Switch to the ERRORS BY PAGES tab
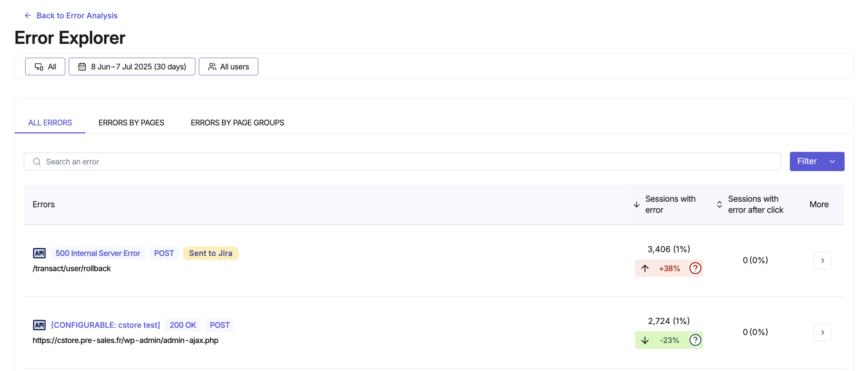This screenshot has width=868, height=371. 131,122
